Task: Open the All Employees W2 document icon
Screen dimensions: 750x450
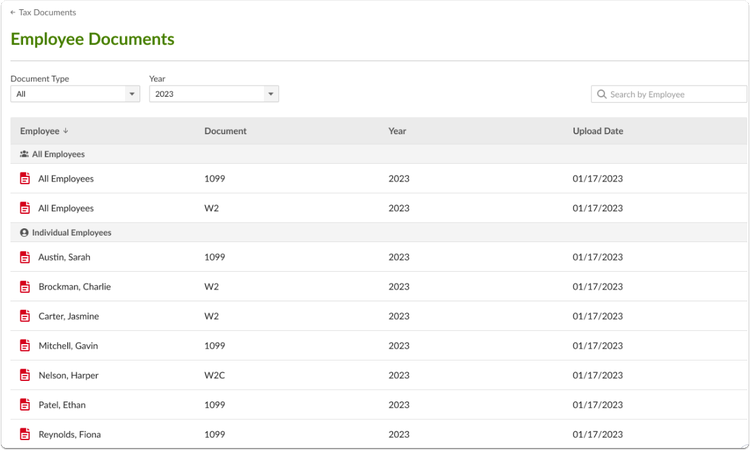Action: click(25, 208)
